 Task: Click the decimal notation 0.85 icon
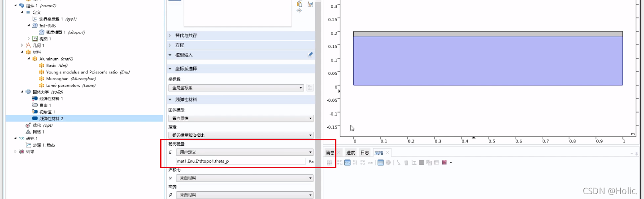(370, 162)
